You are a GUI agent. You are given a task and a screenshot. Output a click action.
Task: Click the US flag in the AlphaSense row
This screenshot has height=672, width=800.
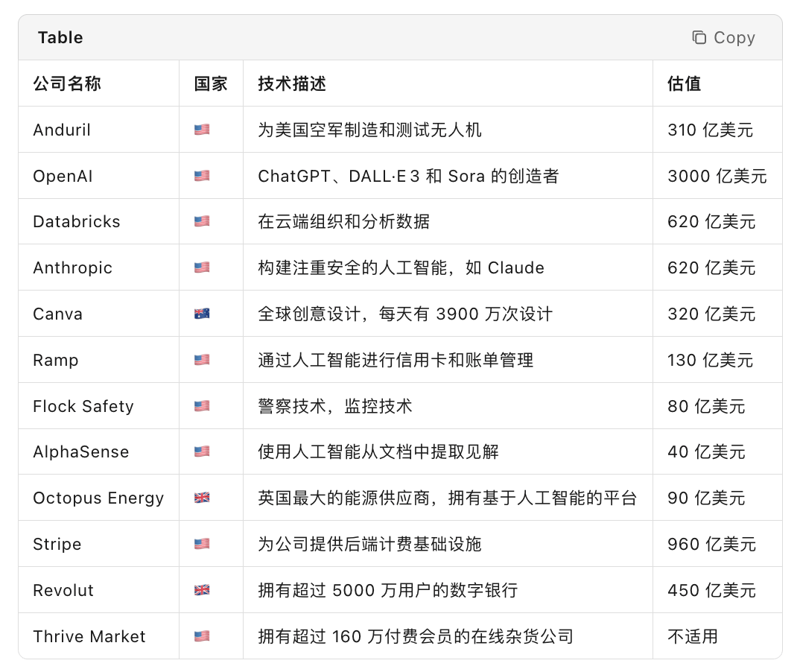[x=202, y=451]
